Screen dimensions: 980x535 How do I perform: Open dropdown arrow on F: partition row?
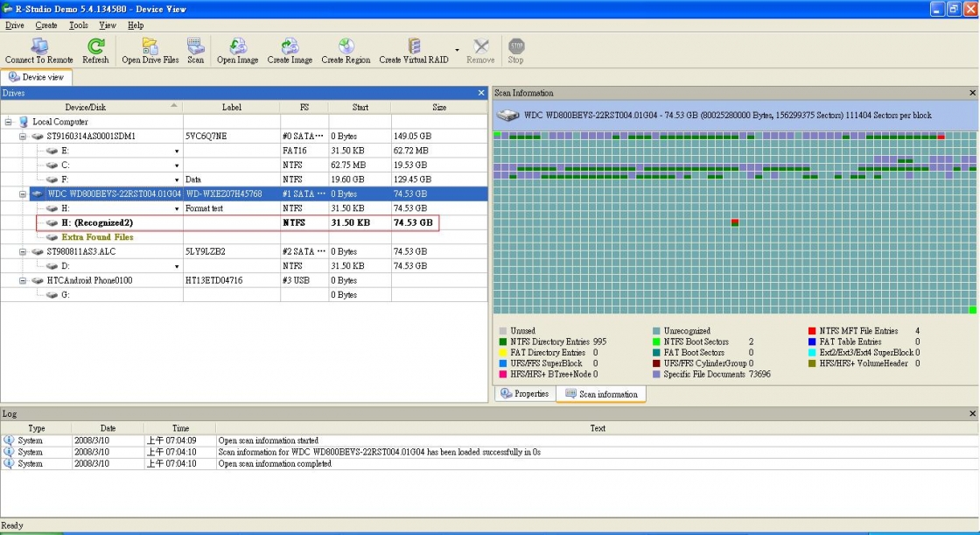coord(177,180)
